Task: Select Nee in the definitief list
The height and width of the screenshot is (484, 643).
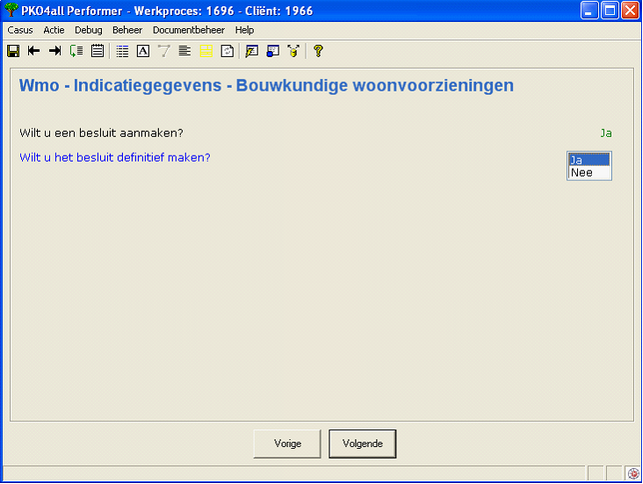Action: 589,173
